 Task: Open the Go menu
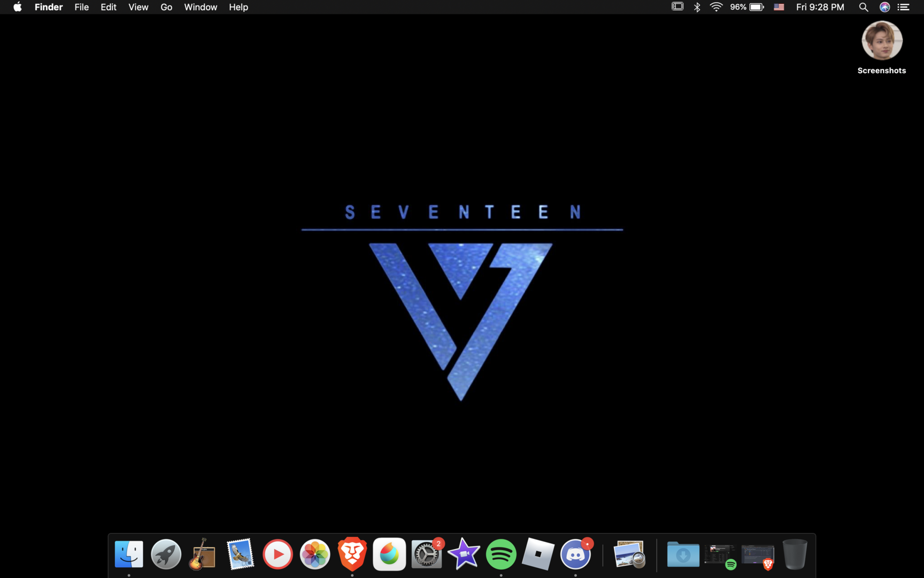(166, 7)
